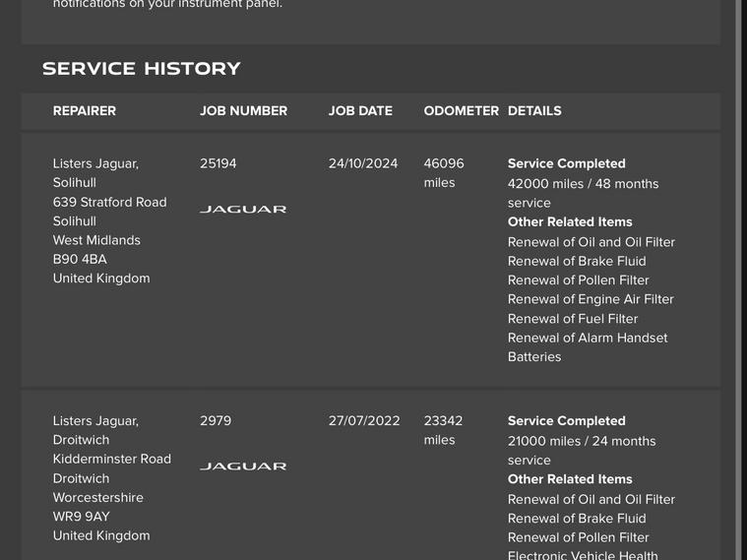This screenshot has height=560, width=747.
Task: Click job date 24/10/2024
Action: tap(363, 163)
